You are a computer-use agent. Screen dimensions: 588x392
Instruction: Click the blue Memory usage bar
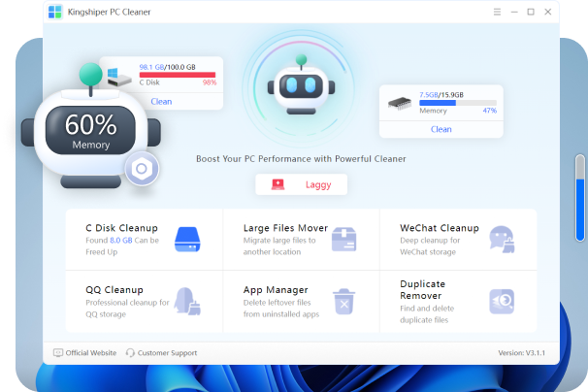pyautogui.click(x=457, y=103)
